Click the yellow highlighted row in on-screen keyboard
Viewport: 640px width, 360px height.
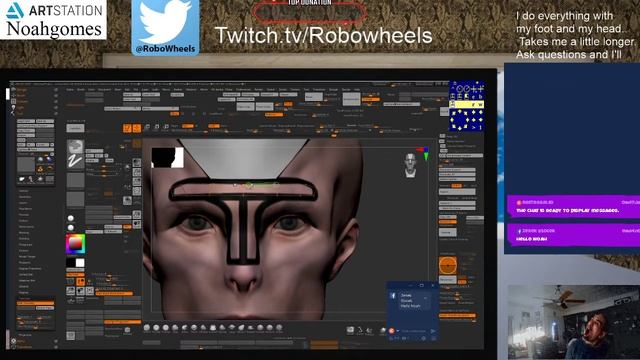(467, 104)
